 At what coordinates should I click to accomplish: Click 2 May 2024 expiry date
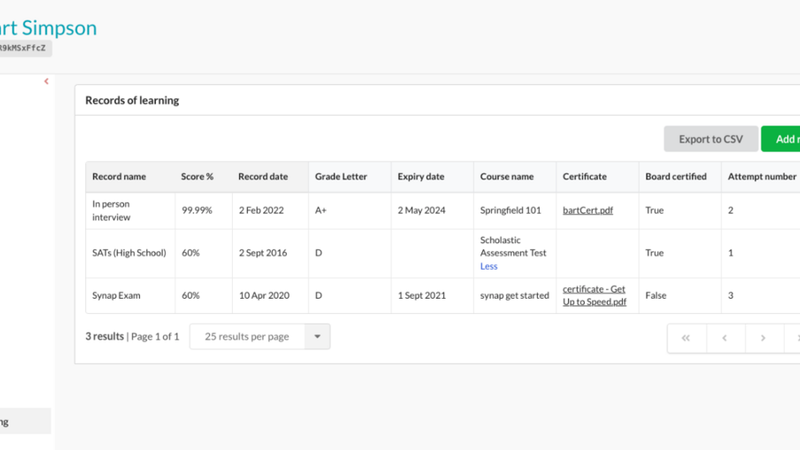click(x=421, y=210)
